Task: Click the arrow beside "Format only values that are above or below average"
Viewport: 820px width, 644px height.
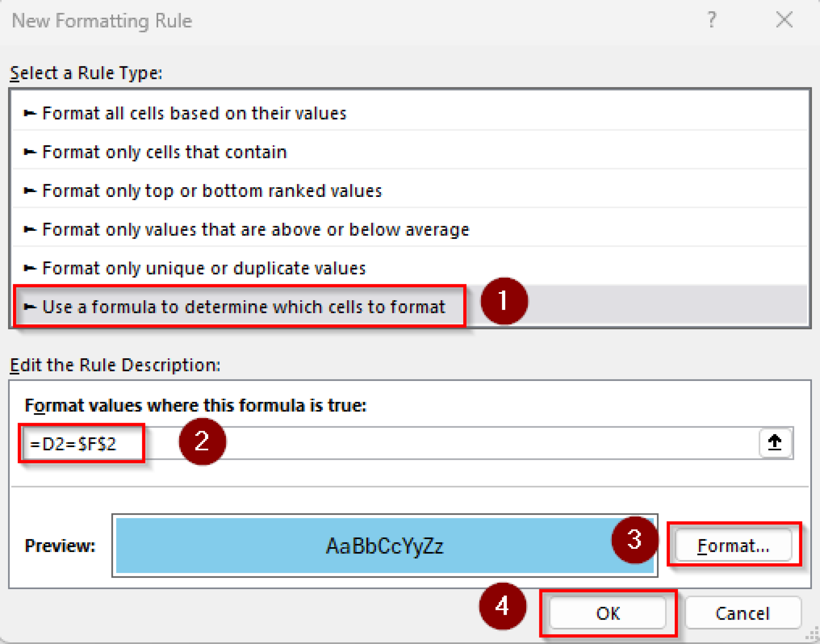Action: (29, 229)
